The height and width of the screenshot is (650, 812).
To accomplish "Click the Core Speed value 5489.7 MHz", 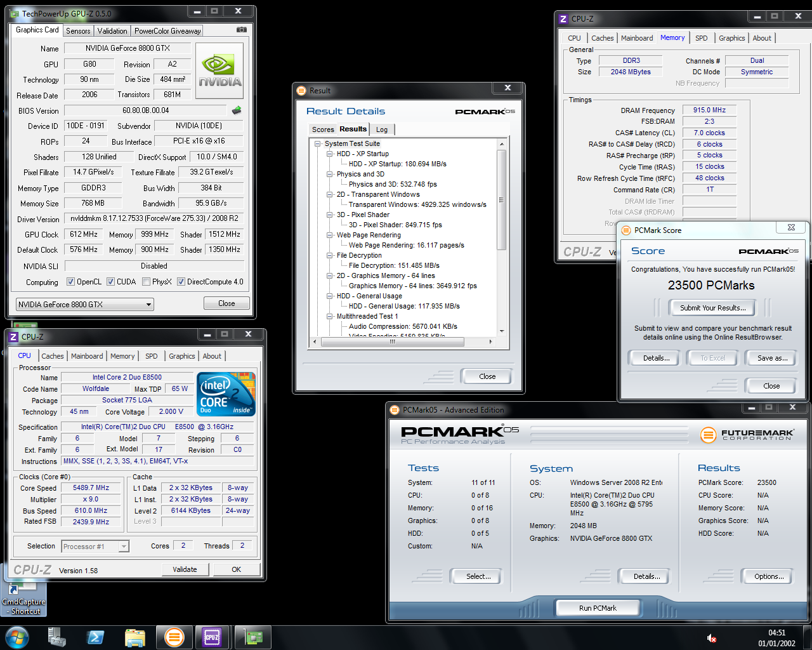I will (x=91, y=488).
